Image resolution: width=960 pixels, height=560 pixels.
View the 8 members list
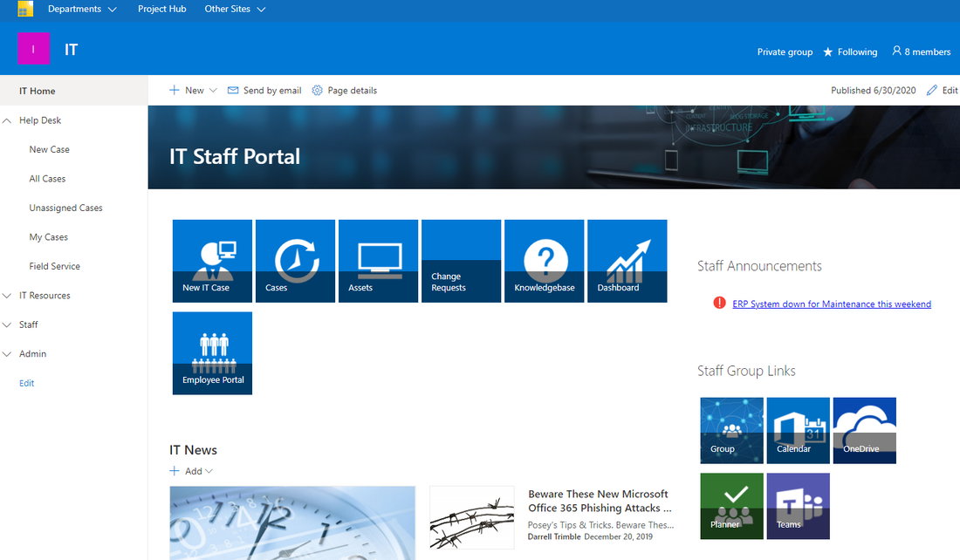point(921,51)
